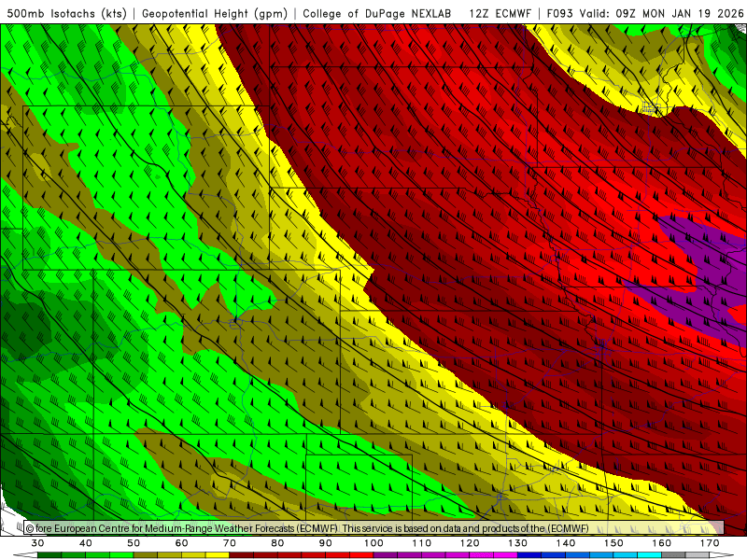The height and width of the screenshot is (560, 747).
Task: Click the legend value "90"
Action: tap(325, 543)
